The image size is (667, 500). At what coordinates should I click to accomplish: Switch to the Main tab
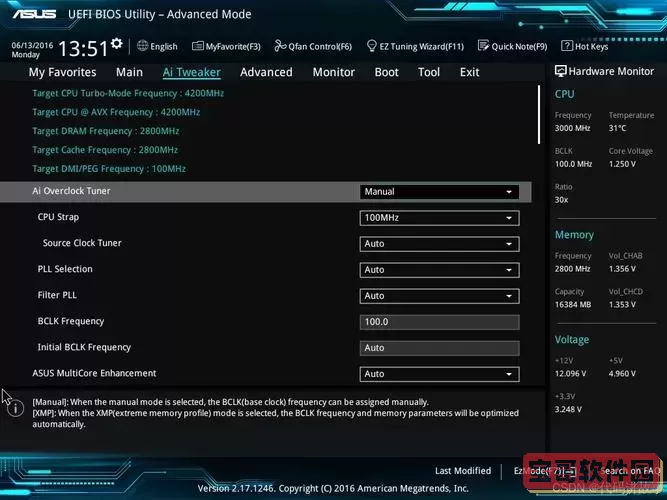coord(129,72)
